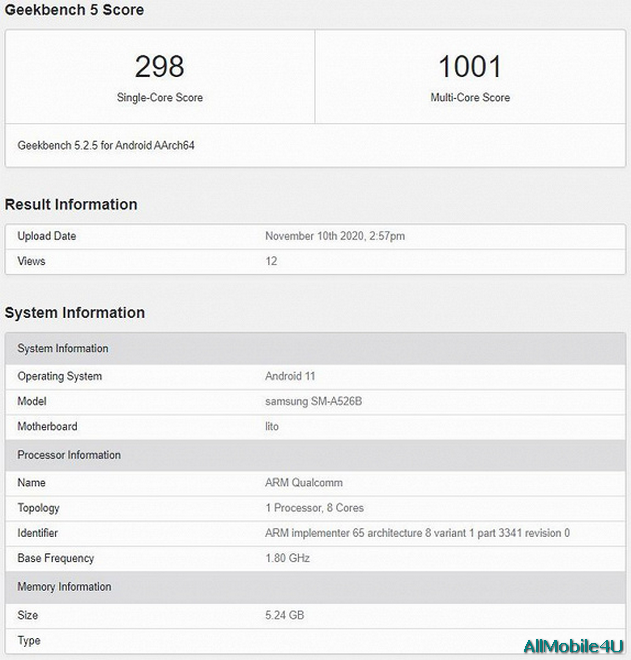This screenshot has width=631, height=660.
Task: Click the date November 10th 2020, 2:57pm
Action: pyautogui.click(x=335, y=236)
